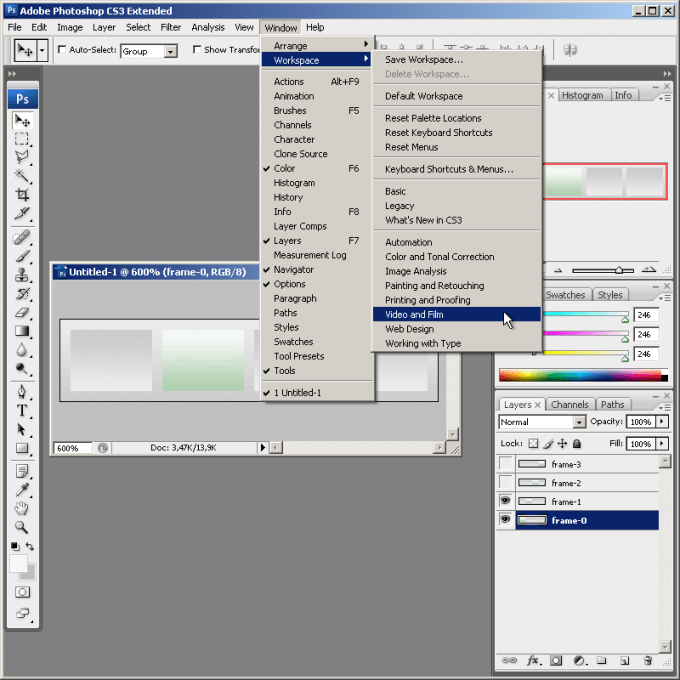Select the Rectangle shape tool
Screen dimensions: 680x680
point(22,448)
